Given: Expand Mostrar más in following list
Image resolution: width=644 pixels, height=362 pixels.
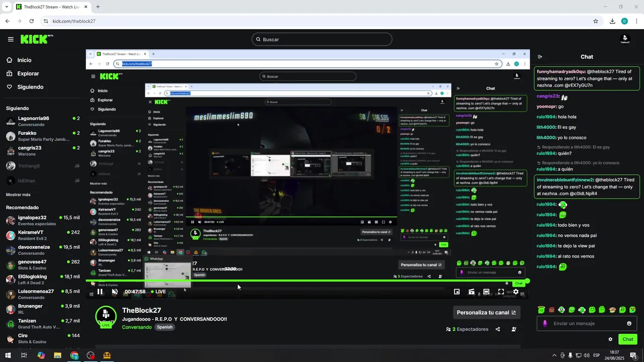Looking at the screenshot, I should 18,195.
